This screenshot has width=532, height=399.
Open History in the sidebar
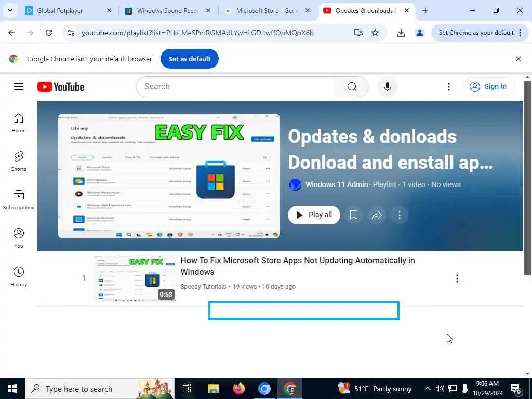(19, 277)
